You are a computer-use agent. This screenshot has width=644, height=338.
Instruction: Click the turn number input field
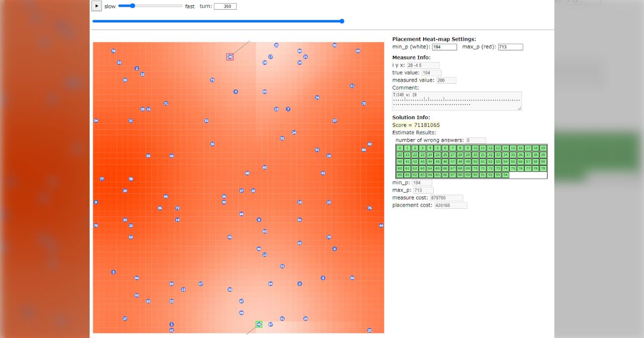(225, 6)
